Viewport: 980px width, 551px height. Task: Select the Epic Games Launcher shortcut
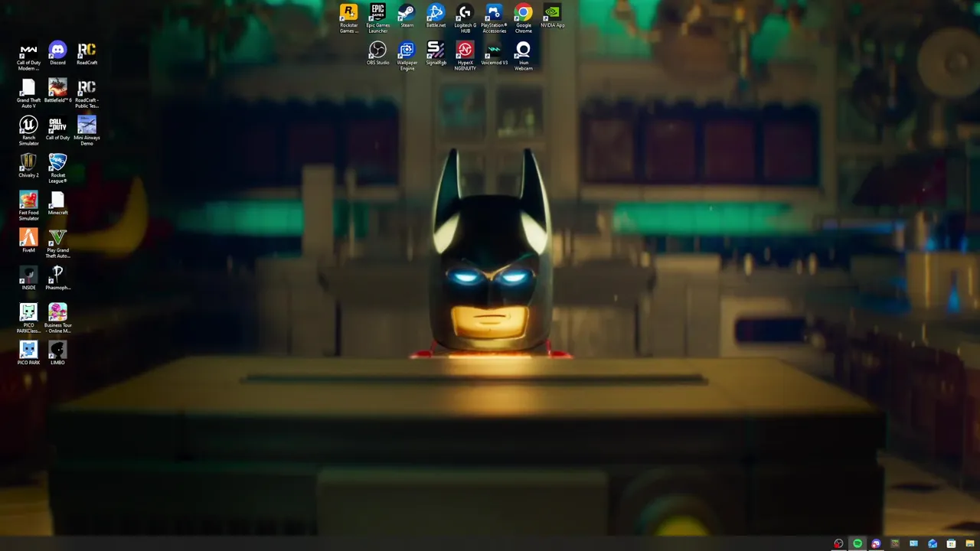pyautogui.click(x=377, y=18)
